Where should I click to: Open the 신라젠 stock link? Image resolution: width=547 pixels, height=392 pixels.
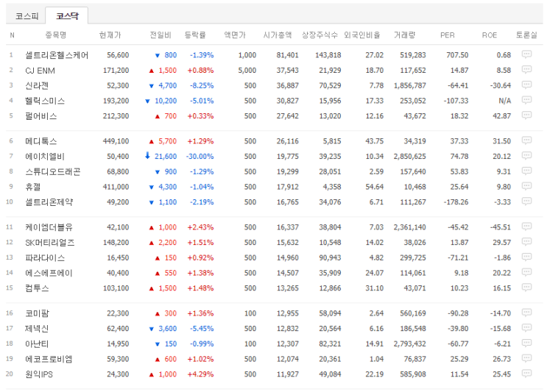(37, 86)
